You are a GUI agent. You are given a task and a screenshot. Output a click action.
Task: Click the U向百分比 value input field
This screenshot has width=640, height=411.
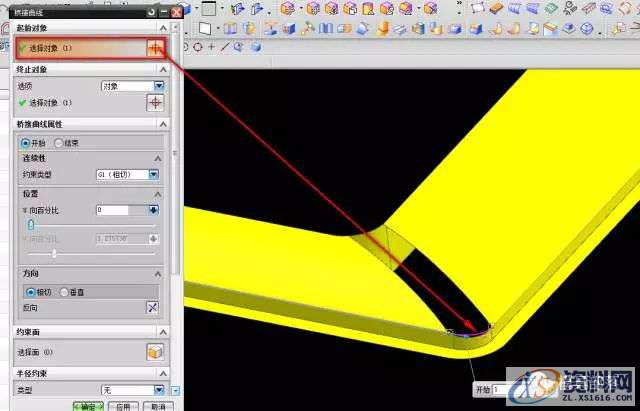tap(112, 210)
